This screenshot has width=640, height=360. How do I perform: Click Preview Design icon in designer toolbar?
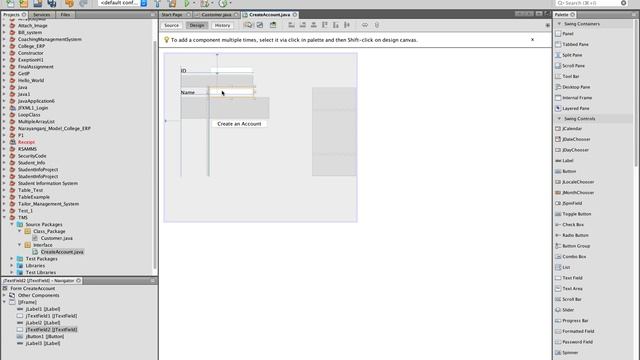click(x=273, y=25)
